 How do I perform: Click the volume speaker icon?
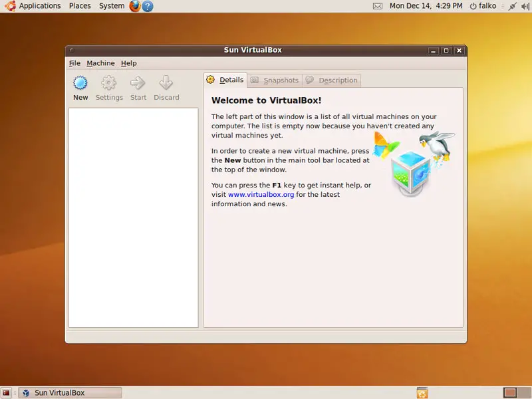[525, 6]
